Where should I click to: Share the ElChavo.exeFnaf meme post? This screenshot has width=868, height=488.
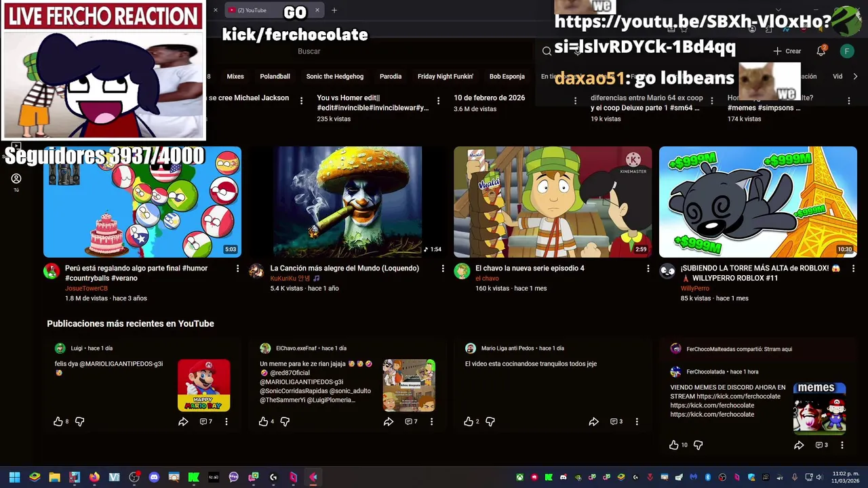[389, 422]
